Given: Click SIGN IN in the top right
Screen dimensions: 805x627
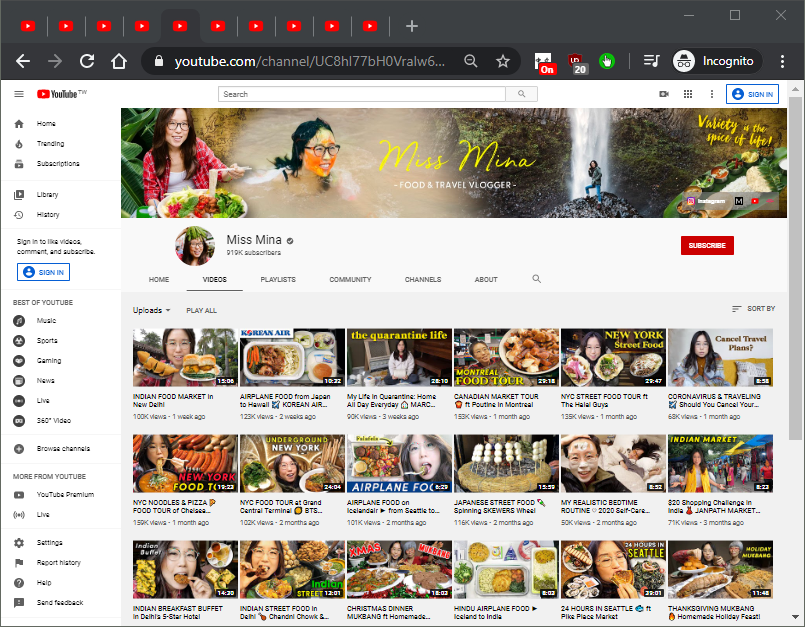Looking at the screenshot, I should pos(752,94).
